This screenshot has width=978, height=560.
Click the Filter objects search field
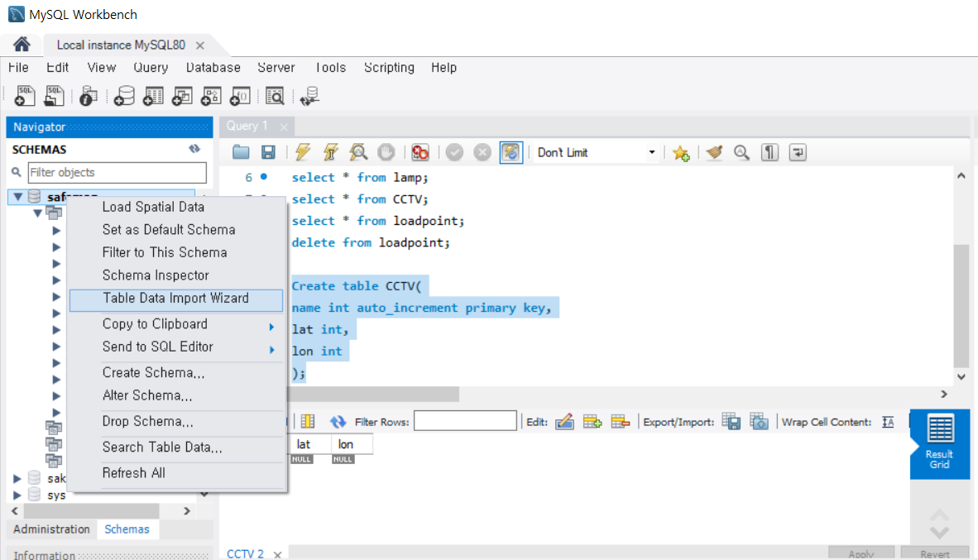[x=117, y=172]
